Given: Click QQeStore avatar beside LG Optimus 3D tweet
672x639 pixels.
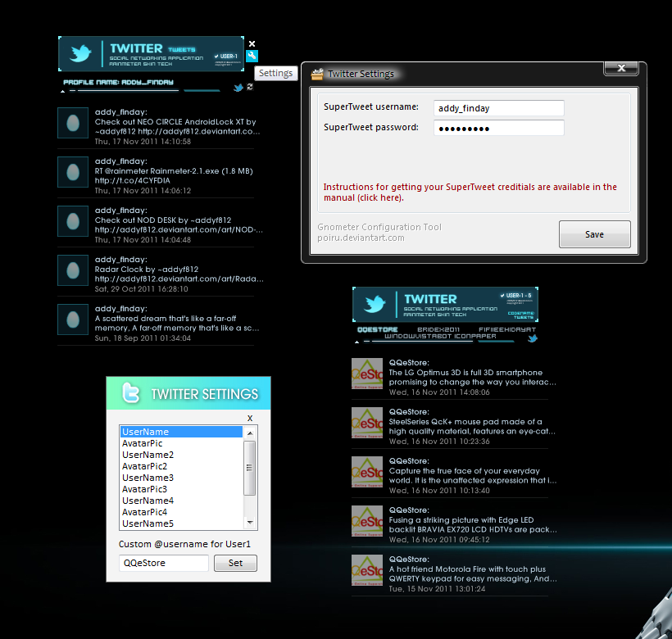Looking at the screenshot, I should (x=367, y=374).
